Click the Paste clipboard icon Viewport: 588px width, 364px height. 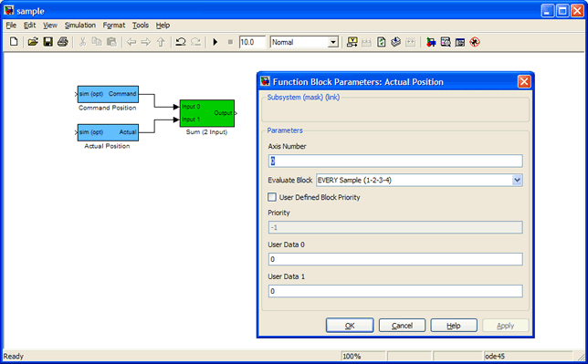tap(111, 42)
